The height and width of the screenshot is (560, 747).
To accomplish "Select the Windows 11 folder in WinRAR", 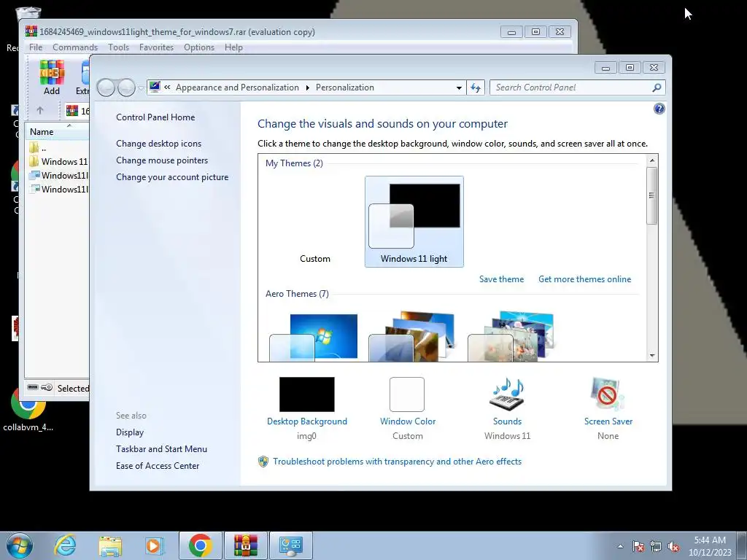I will (x=58, y=161).
